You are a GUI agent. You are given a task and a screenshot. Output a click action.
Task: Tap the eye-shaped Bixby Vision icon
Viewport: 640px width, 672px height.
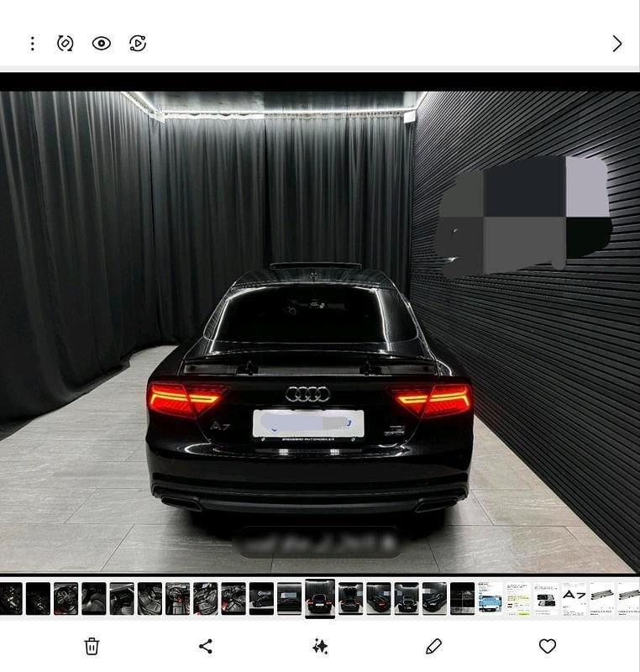102,44
